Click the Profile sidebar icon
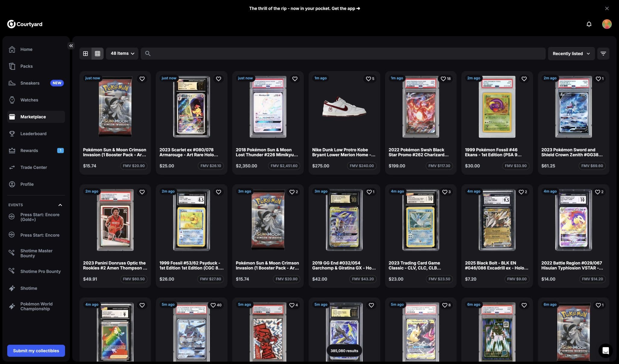Screen dimensions: 619x364 (12, 184)
